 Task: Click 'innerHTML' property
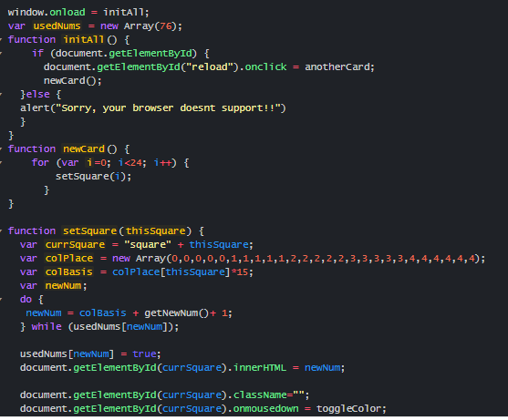[260, 367]
